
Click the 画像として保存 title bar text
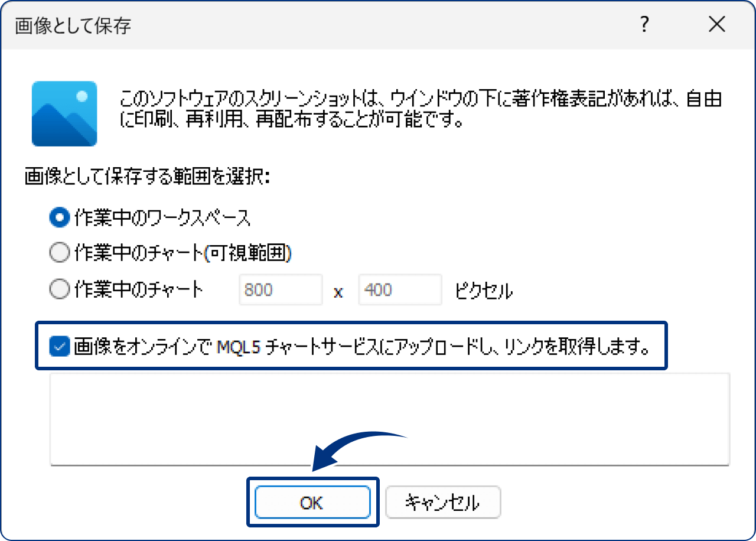(73, 26)
